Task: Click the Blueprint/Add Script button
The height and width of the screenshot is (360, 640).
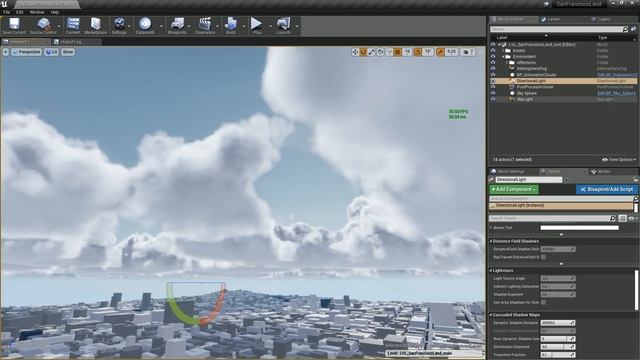Action: tap(607, 189)
